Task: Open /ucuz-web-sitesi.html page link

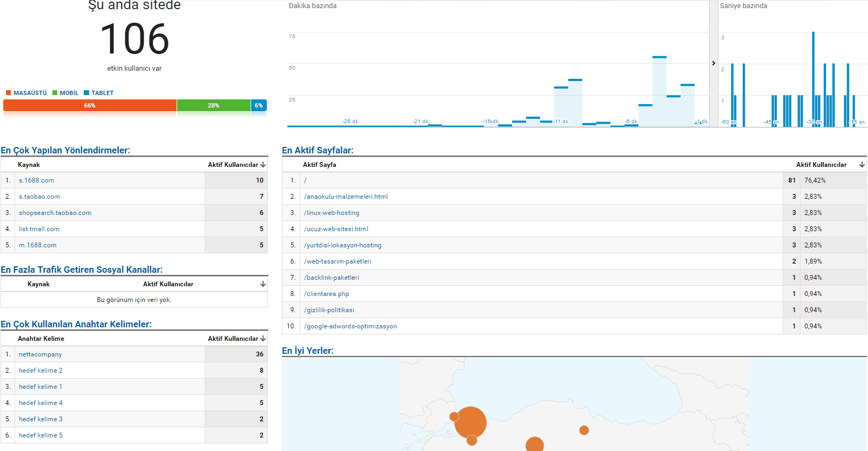Action: [336, 229]
